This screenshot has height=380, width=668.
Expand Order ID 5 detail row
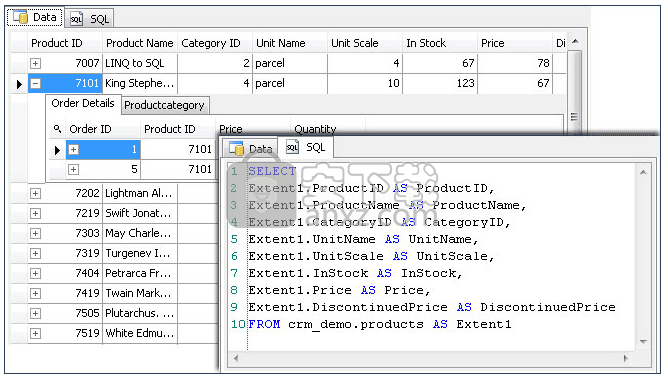pyautogui.click(x=73, y=170)
